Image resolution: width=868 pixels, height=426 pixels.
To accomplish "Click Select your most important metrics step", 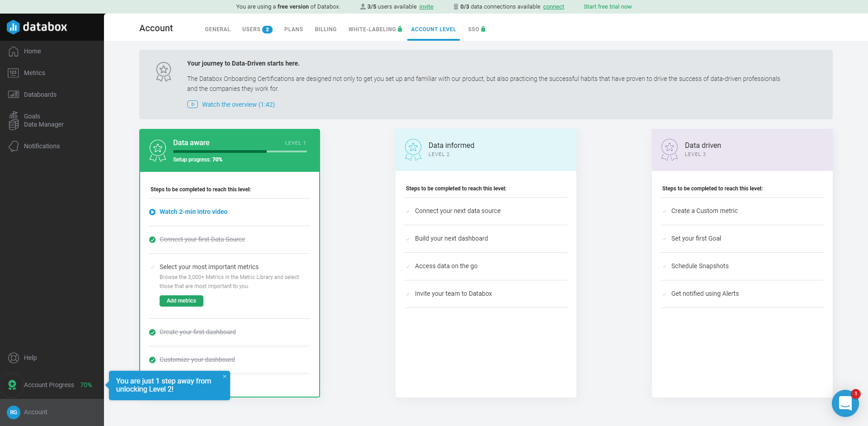I will 209,267.
